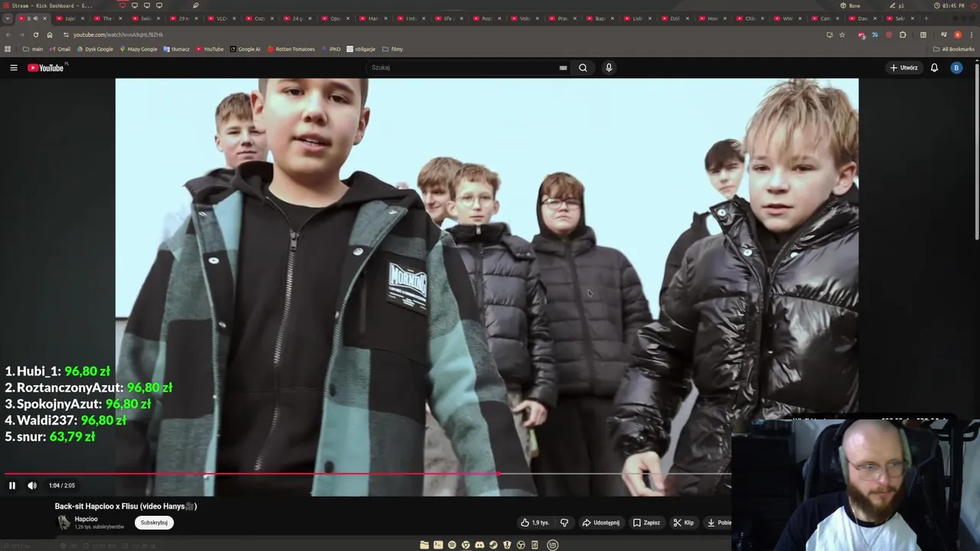Save video with Zapisz button

(x=647, y=523)
